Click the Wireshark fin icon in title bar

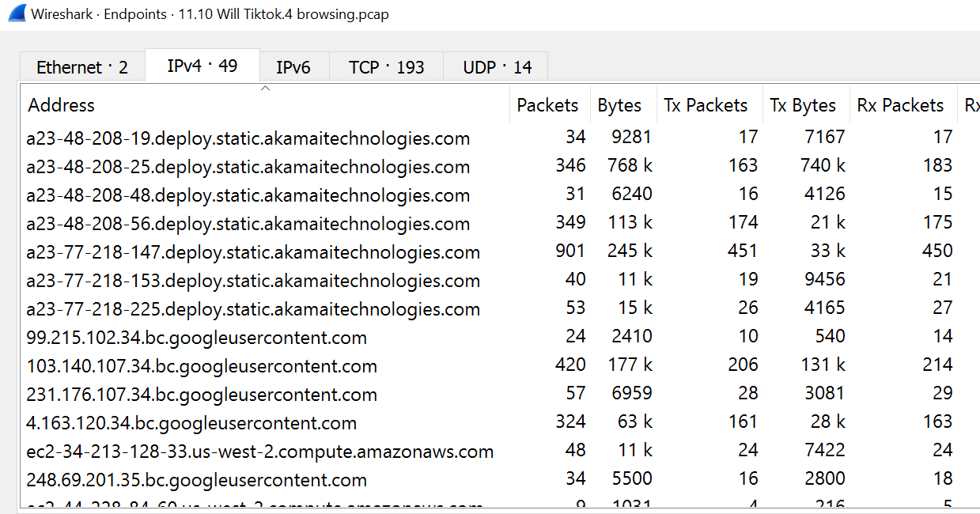[x=15, y=13]
